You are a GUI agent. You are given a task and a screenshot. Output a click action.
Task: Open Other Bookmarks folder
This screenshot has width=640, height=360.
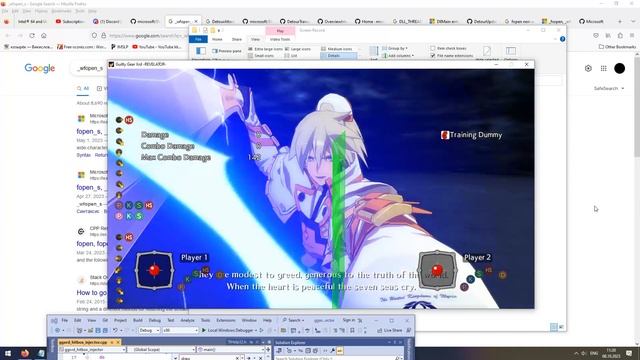[x=617, y=47]
